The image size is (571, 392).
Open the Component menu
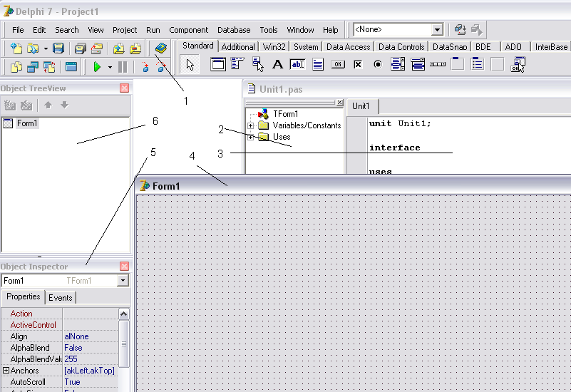point(188,30)
